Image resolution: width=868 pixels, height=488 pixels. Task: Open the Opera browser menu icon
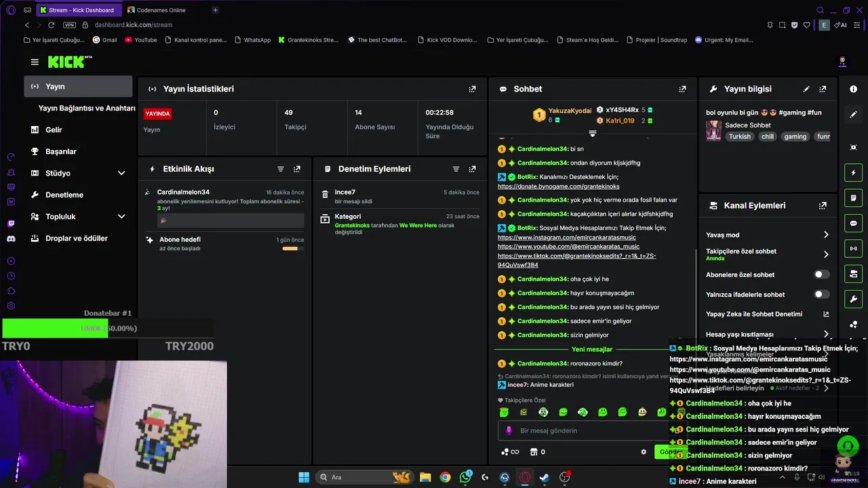10,10
